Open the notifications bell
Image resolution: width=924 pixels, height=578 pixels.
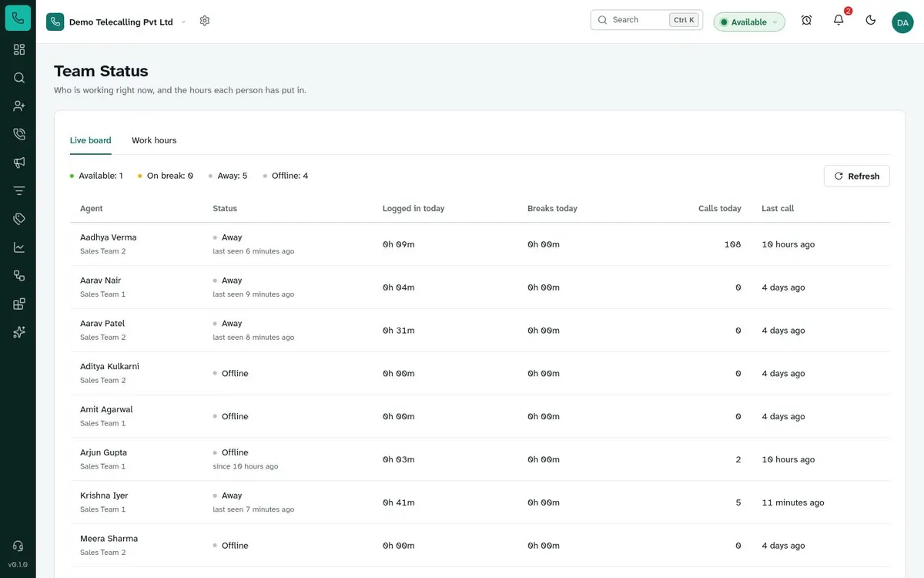coord(839,21)
